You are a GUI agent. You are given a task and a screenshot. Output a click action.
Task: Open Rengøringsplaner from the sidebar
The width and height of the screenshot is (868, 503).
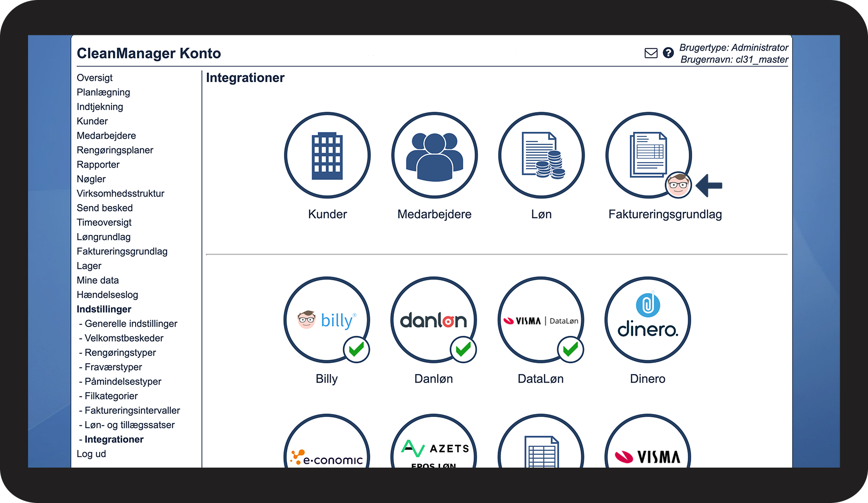[115, 150]
